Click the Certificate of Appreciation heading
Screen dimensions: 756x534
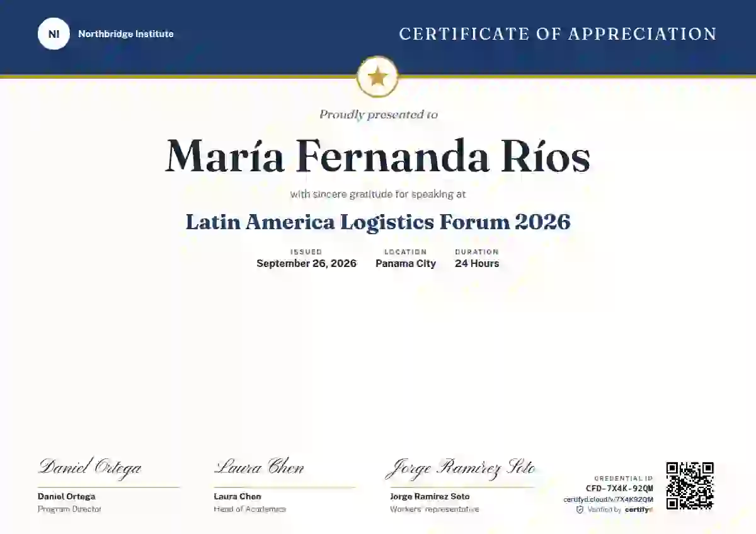[558, 34]
